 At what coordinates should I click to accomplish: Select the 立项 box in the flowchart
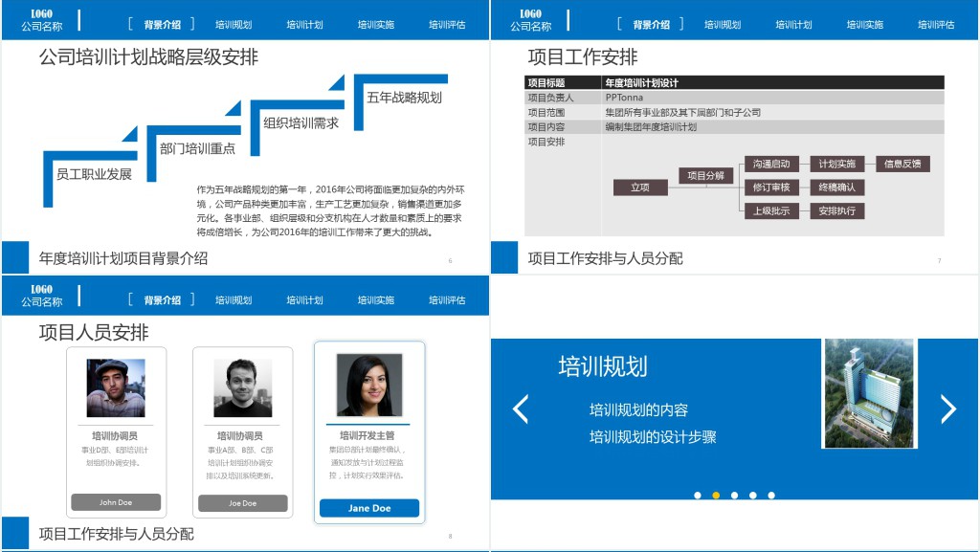coord(640,188)
